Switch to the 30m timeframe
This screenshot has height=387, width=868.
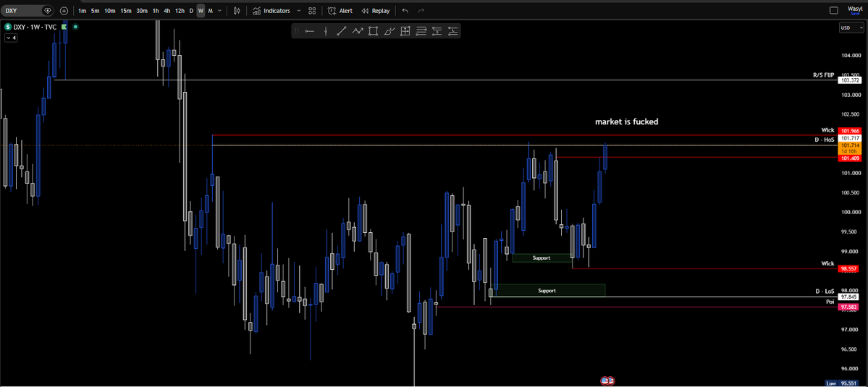(142, 11)
